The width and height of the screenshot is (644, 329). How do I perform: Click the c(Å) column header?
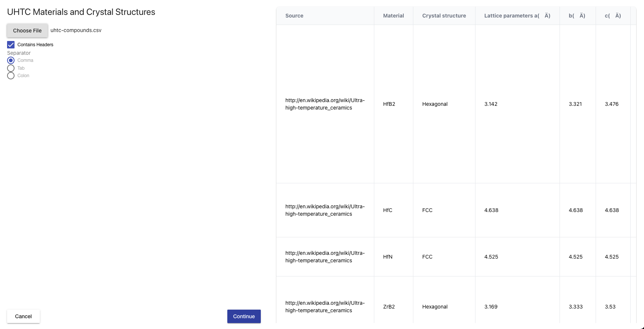coord(612,16)
